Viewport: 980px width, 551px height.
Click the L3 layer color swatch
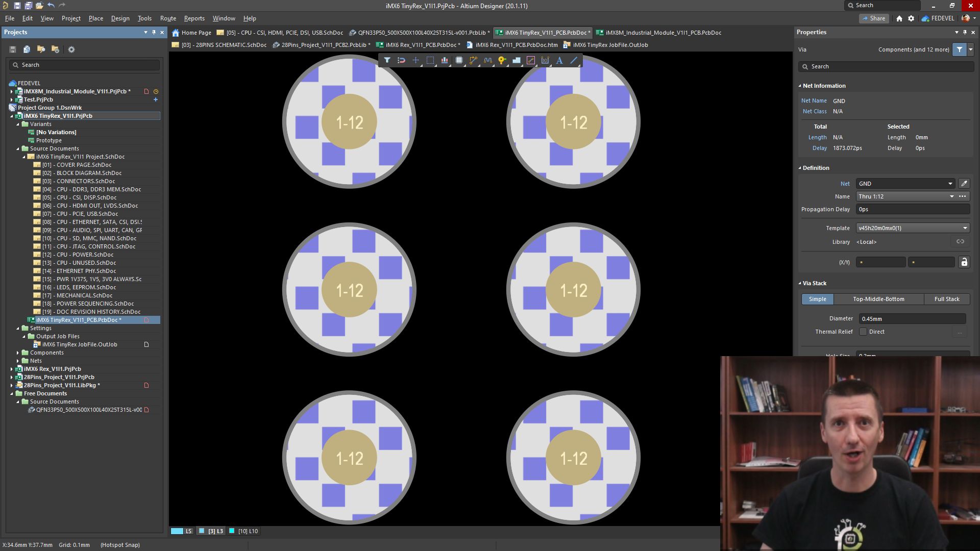[x=202, y=531]
